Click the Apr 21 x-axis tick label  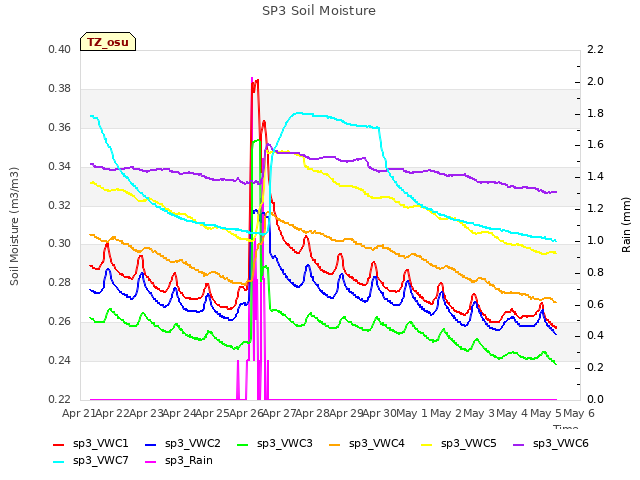78,413
